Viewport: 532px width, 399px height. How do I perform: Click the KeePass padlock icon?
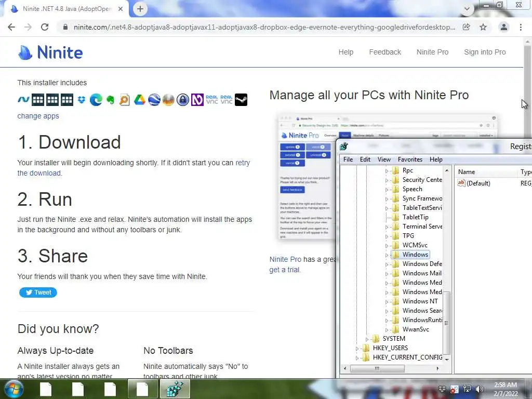tap(182, 100)
